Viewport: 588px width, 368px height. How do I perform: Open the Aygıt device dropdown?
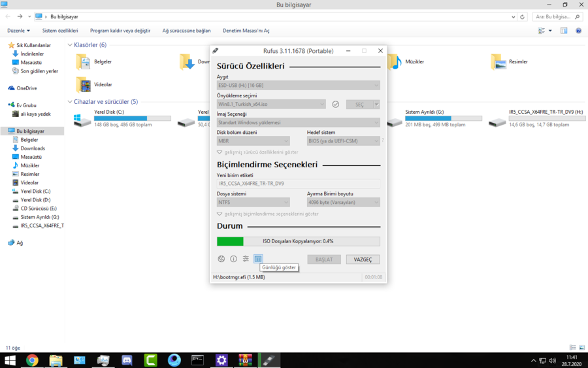pyautogui.click(x=298, y=86)
